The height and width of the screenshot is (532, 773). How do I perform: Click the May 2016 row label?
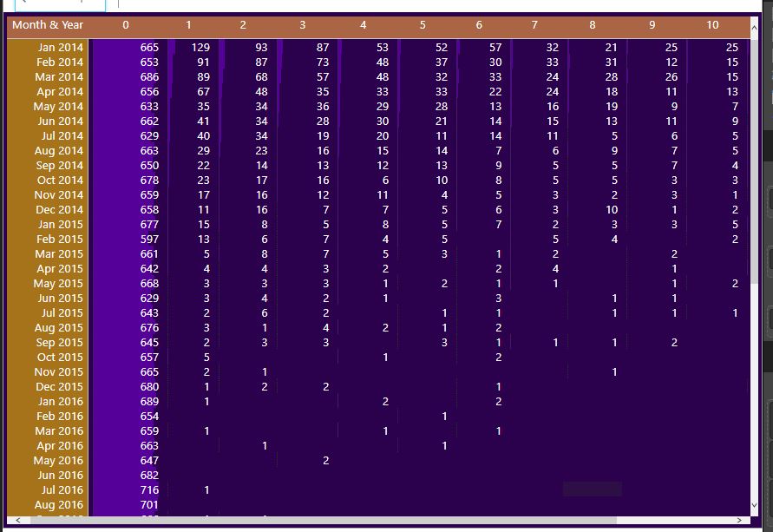(58, 461)
